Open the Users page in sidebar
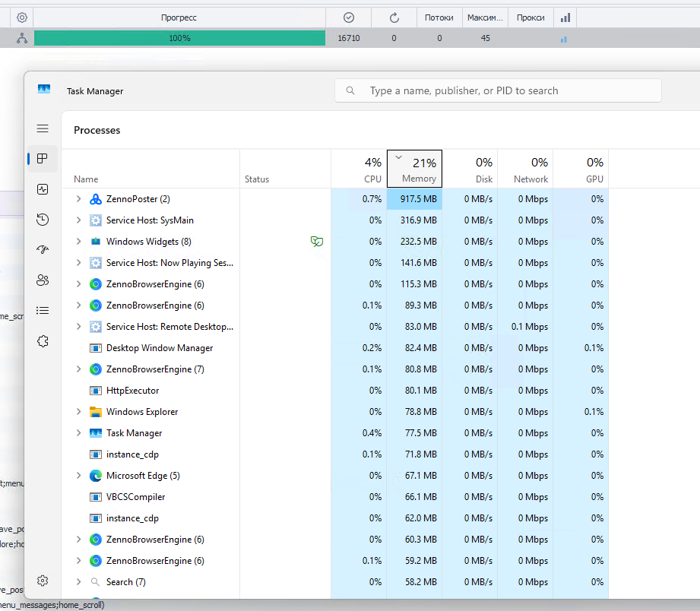Image resolution: width=700 pixels, height=611 pixels. (43, 280)
